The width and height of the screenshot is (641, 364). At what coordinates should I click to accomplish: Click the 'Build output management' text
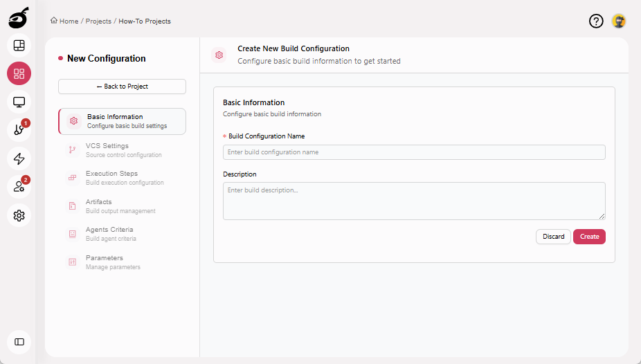[120, 211]
